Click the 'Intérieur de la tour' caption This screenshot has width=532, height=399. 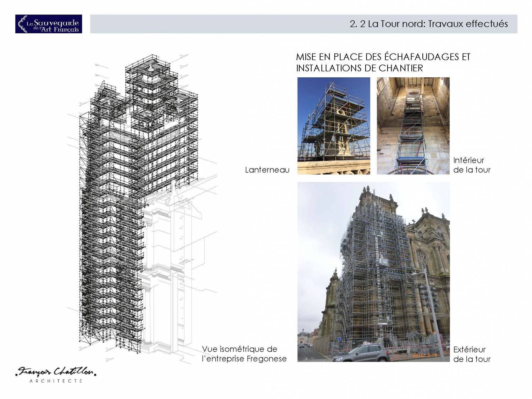coord(471,165)
